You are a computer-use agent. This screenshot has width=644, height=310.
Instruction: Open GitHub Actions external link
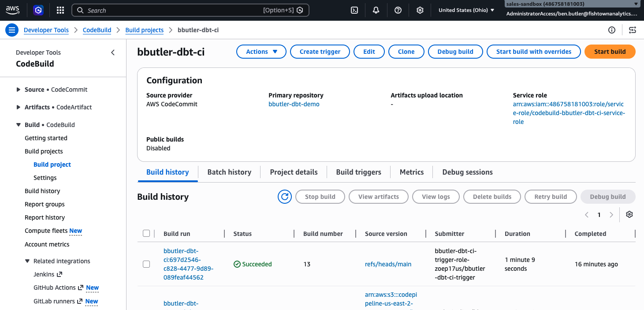point(58,288)
